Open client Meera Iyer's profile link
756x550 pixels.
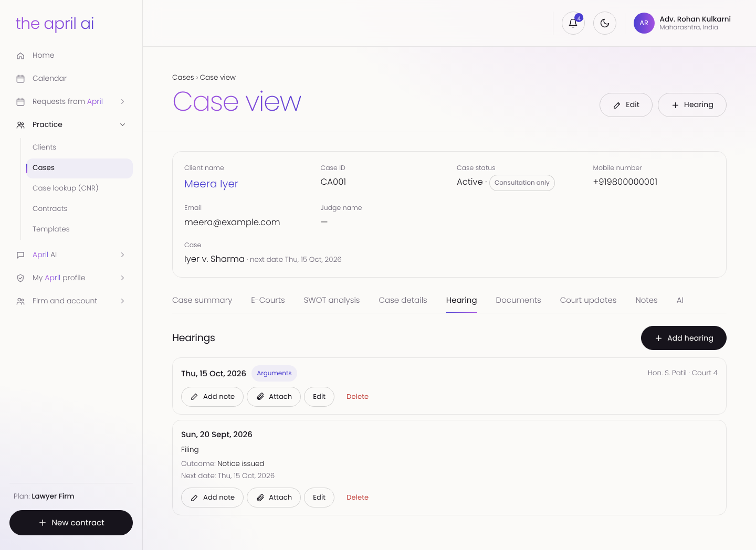(x=211, y=184)
